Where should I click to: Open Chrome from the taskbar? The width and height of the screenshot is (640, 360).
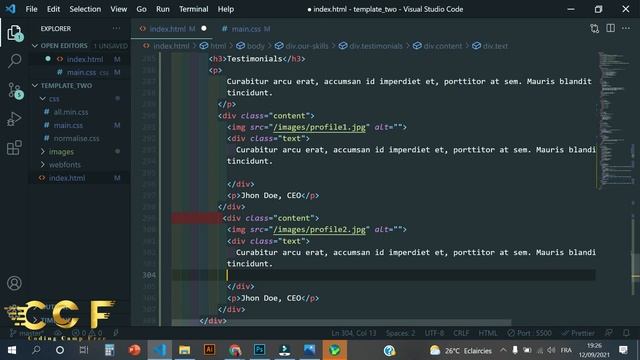click(235, 350)
